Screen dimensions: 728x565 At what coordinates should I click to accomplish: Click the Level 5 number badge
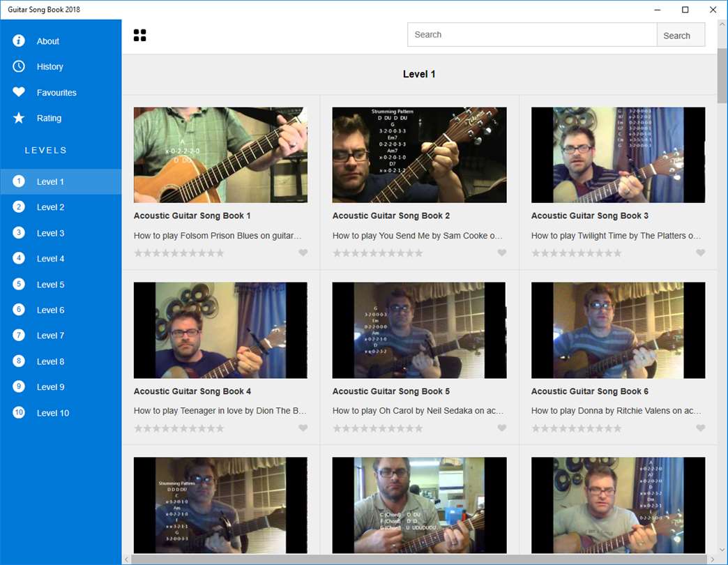pos(19,284)
